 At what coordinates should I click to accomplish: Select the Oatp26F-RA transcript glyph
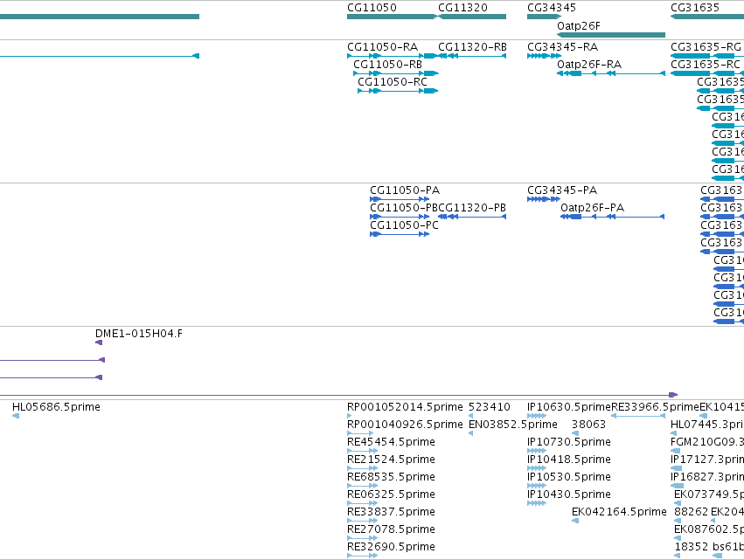coord(611,73)
